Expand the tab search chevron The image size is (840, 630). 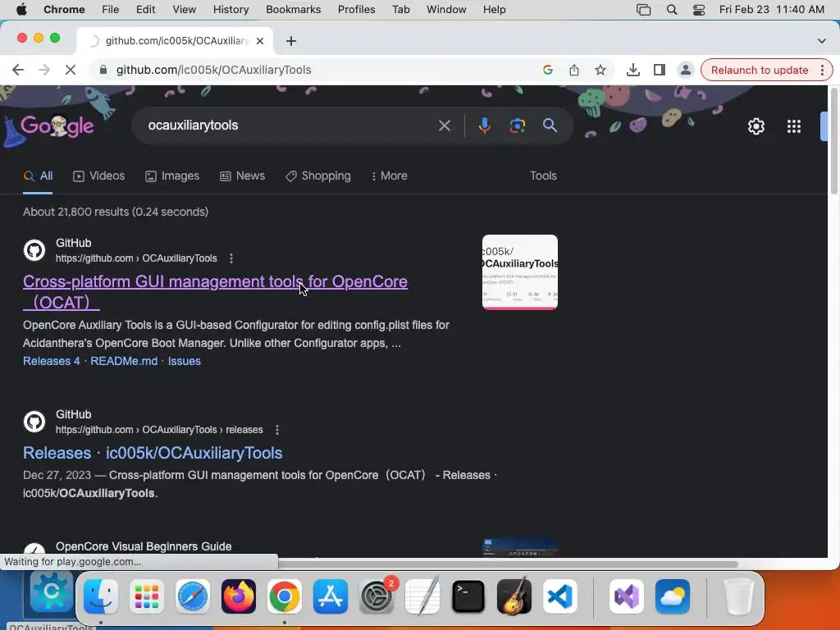[822, 41]
